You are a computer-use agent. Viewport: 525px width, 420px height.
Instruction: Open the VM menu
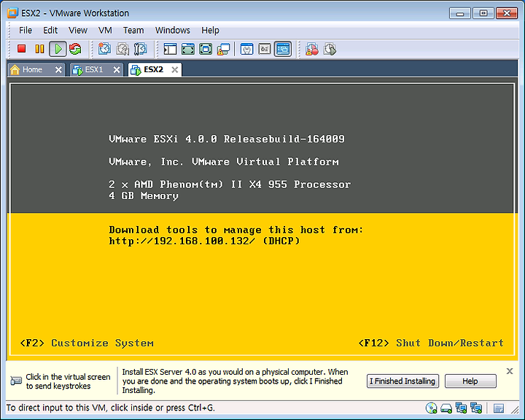pyautogui.click(x=105, y=31)
